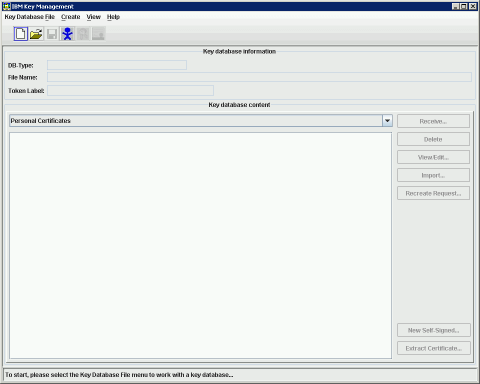Click the Extract Certificate... button
Image resolution: width=480 pixels, height=384 pixels.
[x=434, y=348]
